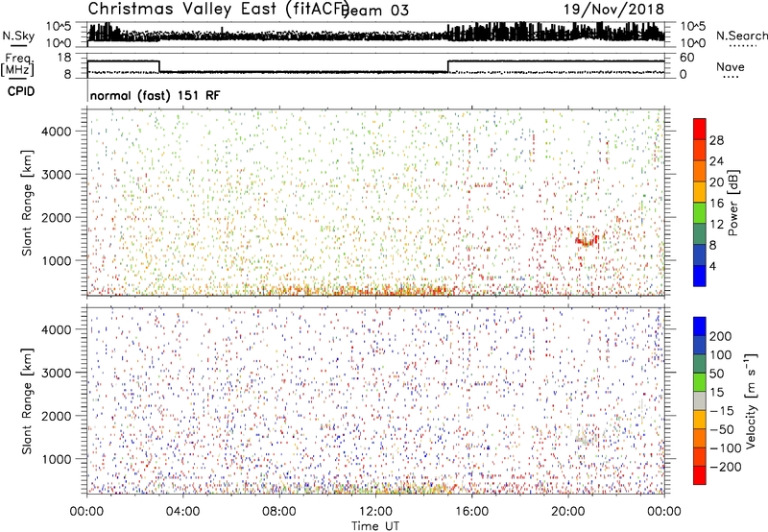Screen dimensions: 768x532
Task: Click the "Beam 03" label
Action: tap(374, 11)
